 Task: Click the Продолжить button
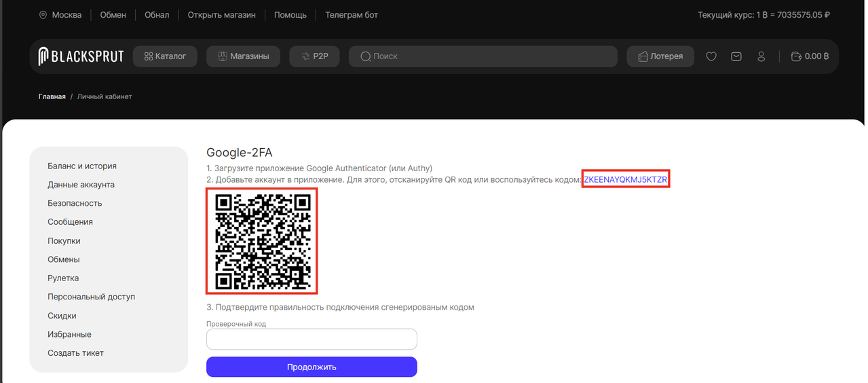(x=312, y=367)
